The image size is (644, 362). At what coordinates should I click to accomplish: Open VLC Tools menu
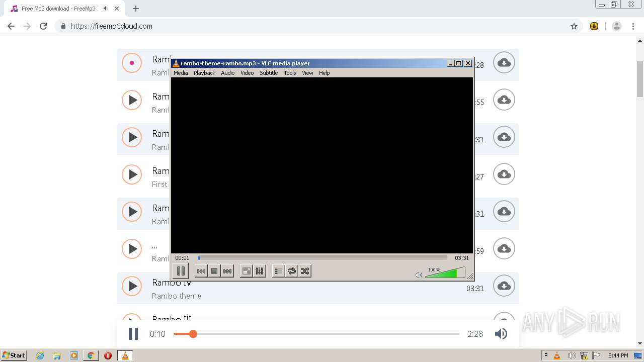[x=290, y=73]
